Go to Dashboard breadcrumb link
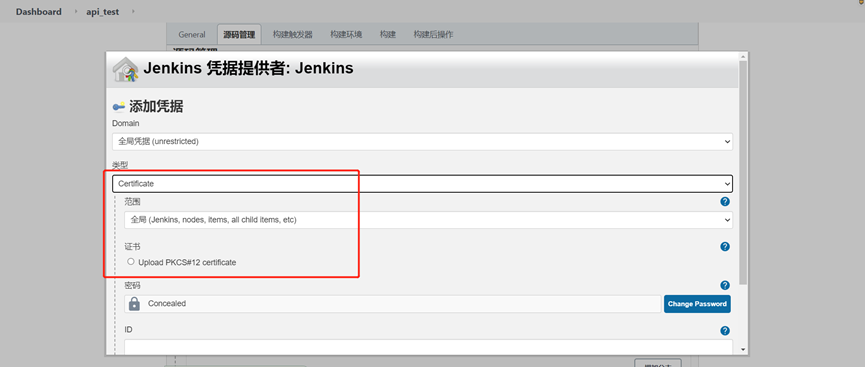This screenshot has height=367, width=865. pyautogui.click(x=39, y=12)
